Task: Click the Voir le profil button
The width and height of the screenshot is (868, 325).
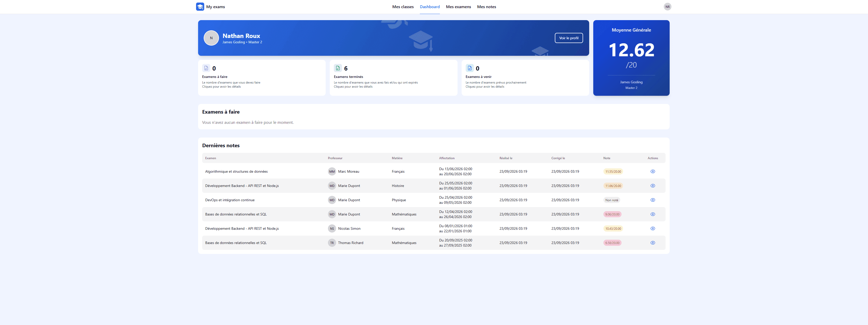Action: 569,38
